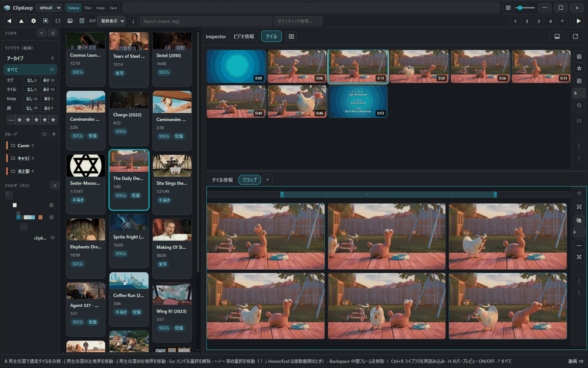Adjust the thumbnail size slider in title bar
This screenshot has width=588, height=368.
click(x=525, y=8)
